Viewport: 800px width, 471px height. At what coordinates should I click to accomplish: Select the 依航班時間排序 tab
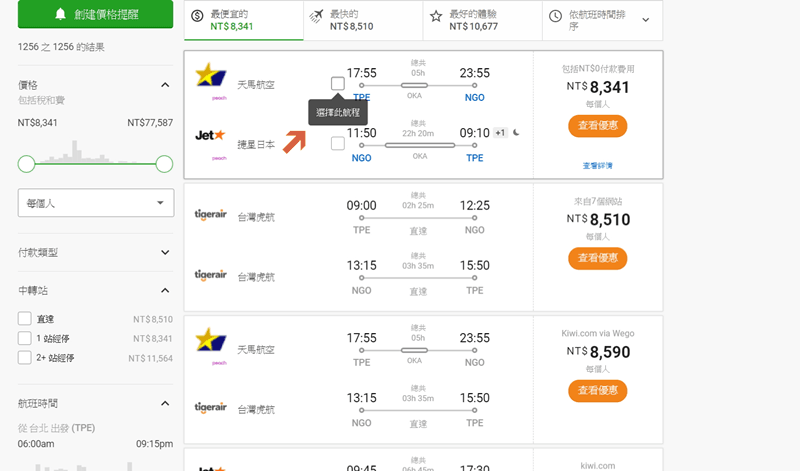click(x=603, y=20)
